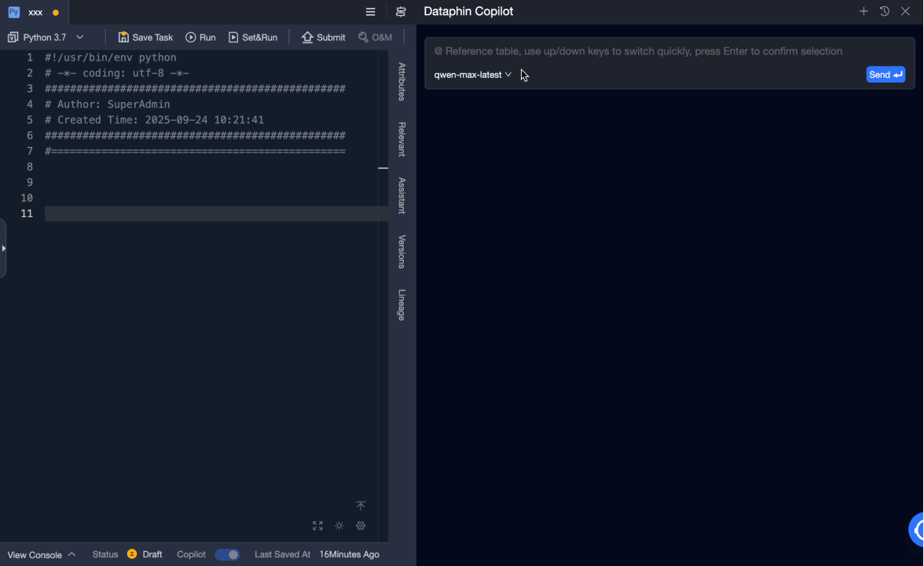Click Save Task button
924x566 pixels.
point(145,37)
